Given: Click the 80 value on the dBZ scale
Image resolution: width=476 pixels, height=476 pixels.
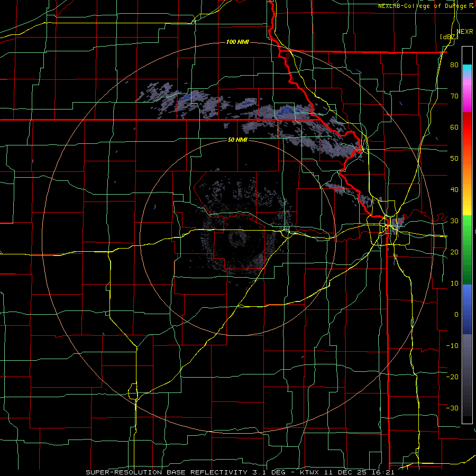Looking at the screenshot, I should click(454, 65).
